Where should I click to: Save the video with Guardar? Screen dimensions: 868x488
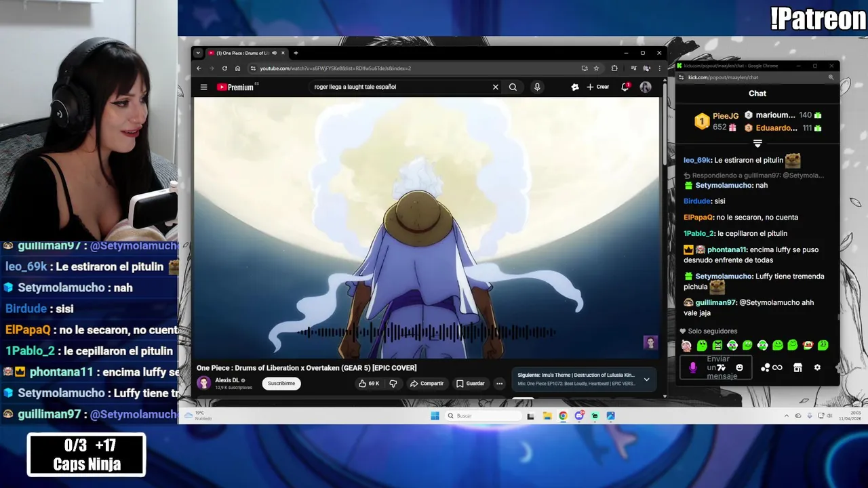click(x=470, y=384)
